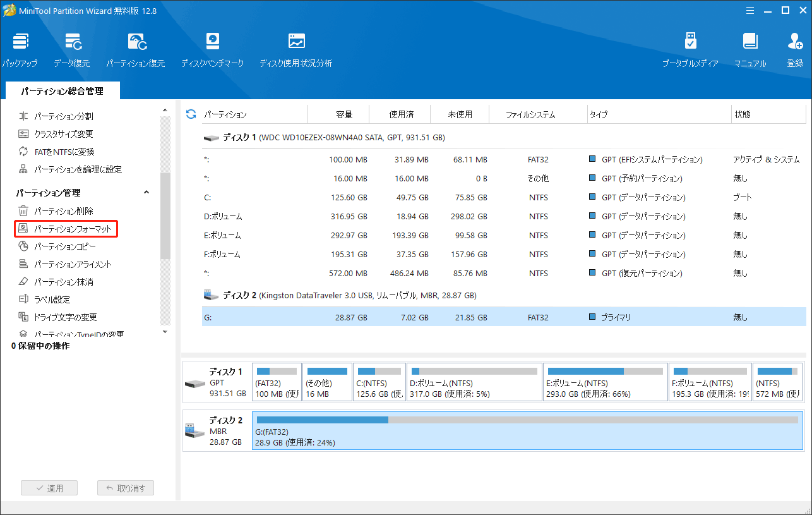
Task: Sort by the 使用済 column header
Action: pyautogui.click(x=400, y=114)
